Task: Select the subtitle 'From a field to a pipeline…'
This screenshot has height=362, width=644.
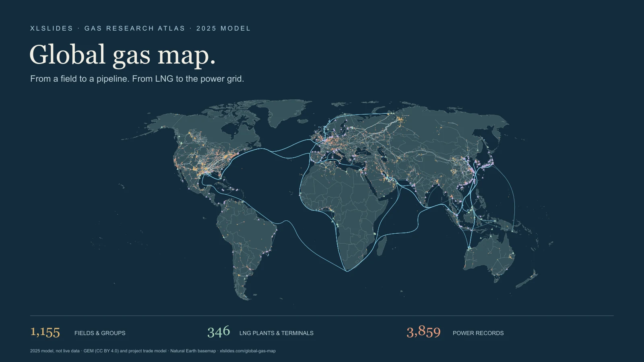Action: pyautogui.click(x=137, y=79)
